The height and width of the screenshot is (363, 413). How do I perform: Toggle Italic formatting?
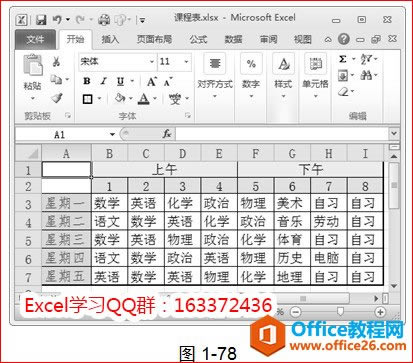coord(103,81)
